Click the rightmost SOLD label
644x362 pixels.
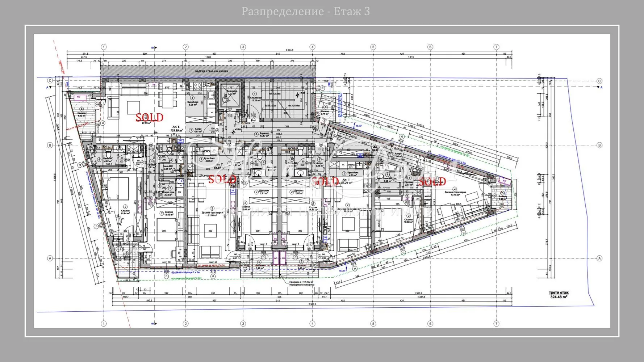(432, 182)
